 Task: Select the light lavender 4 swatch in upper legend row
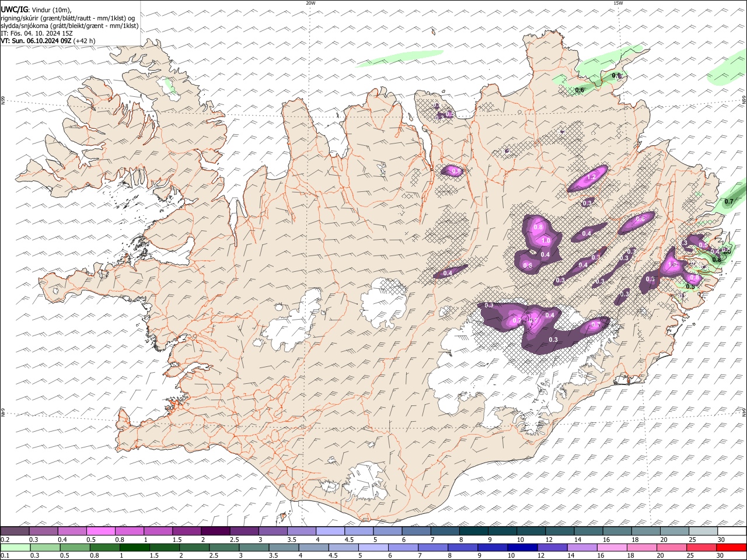[x=330, y=531]
